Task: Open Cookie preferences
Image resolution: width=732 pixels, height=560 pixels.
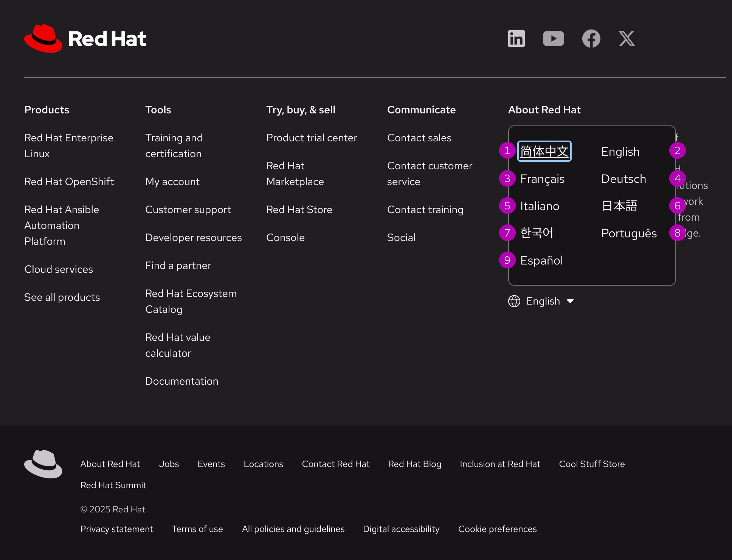Action: click(497, 529)
